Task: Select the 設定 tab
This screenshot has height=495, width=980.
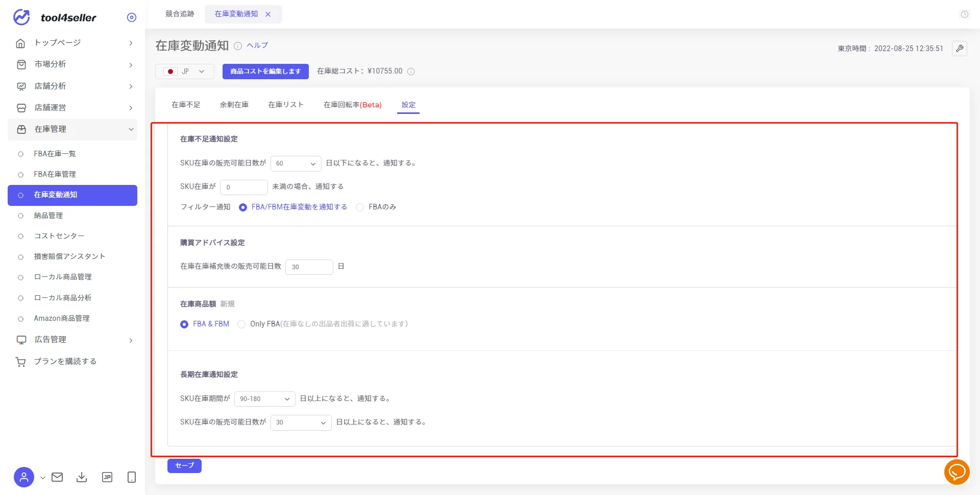Action: tap(408, 105)
